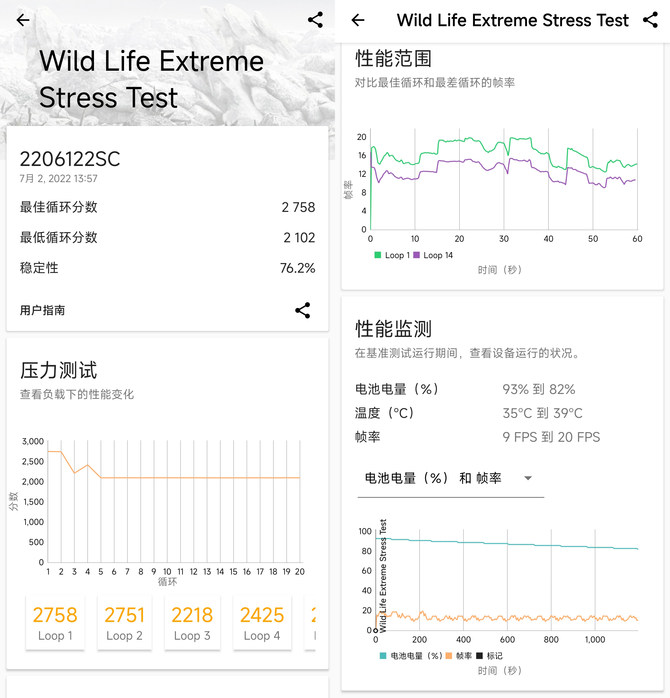This screenshot has height=698, width=670.
Task: Toggle Loop 14 purple legend swatch
Action: 417,255
